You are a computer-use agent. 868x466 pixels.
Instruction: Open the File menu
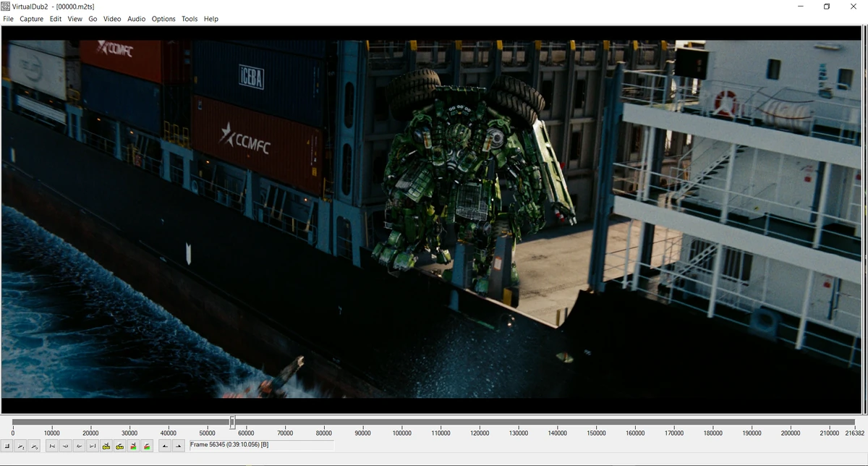[9, 19]
